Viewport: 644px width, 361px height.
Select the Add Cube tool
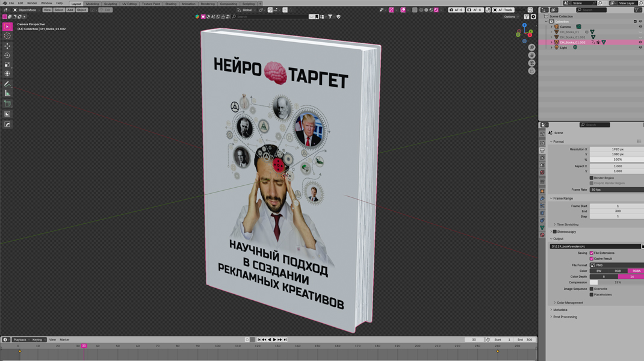(7, 103)
